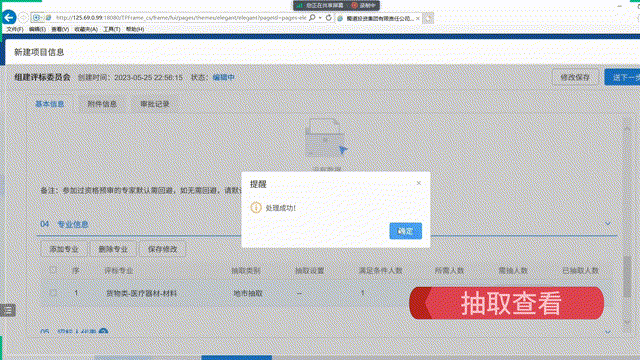This screenshot has height=360, width=640.
Task: Click the 已抽取人数 column header
Action: [580, 270]
